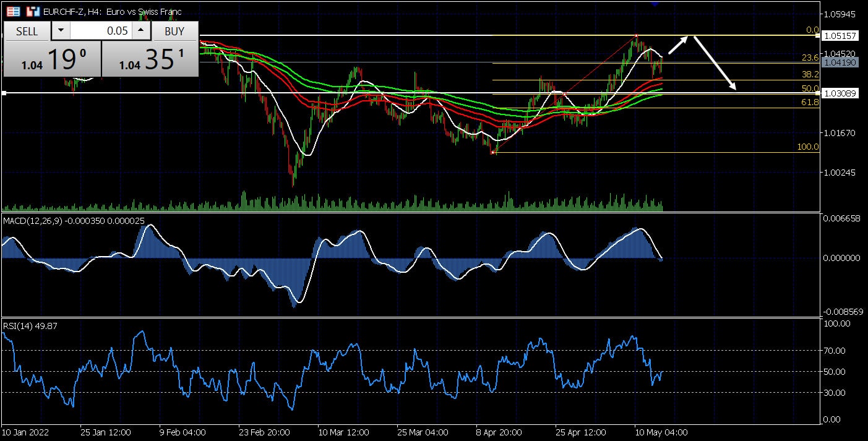Click the Fibonacci 61.8 level label

pyautogui.click(x=810, y=102)
